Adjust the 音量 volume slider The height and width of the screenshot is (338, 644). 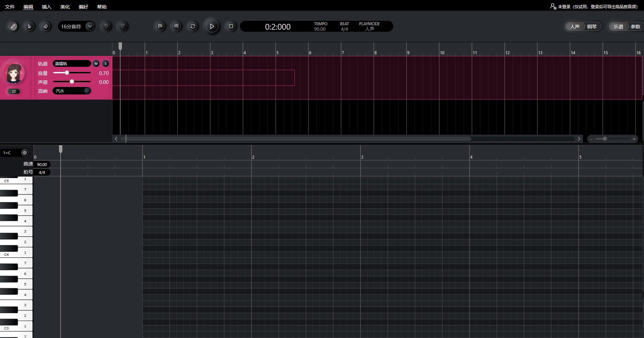click(x=72, y=73)
